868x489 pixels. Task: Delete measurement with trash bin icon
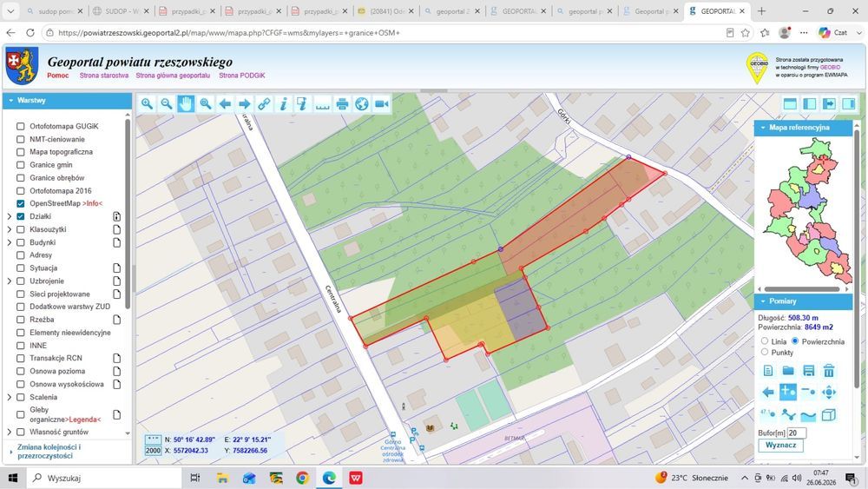[x=828, y=371]
